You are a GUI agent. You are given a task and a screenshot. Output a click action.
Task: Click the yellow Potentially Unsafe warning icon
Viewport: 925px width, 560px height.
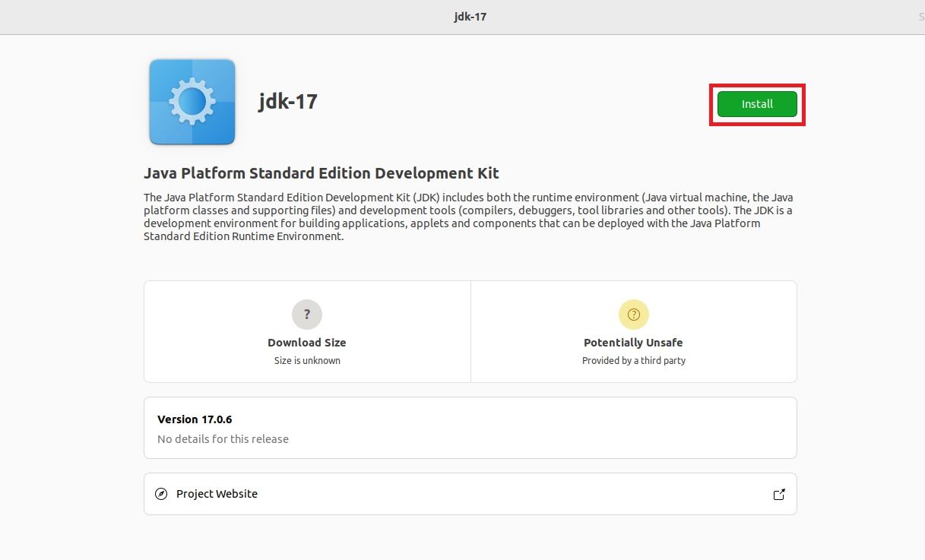point(633,314)
